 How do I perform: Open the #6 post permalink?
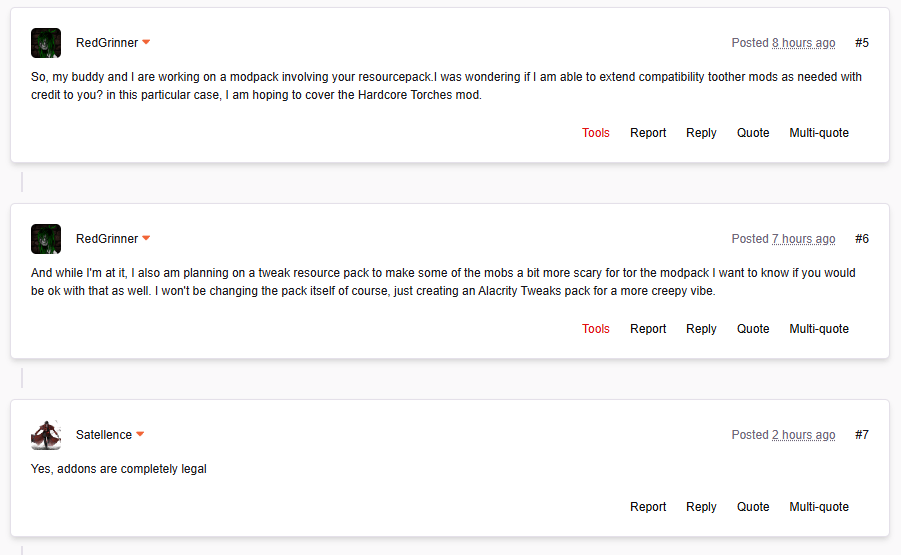pyautogui.click(x=862, y=239)
